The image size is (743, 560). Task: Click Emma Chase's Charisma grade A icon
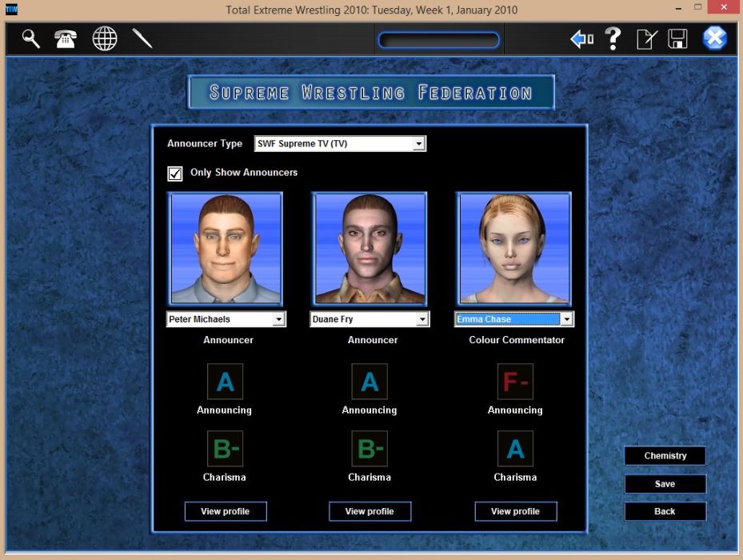click(515, 449)
